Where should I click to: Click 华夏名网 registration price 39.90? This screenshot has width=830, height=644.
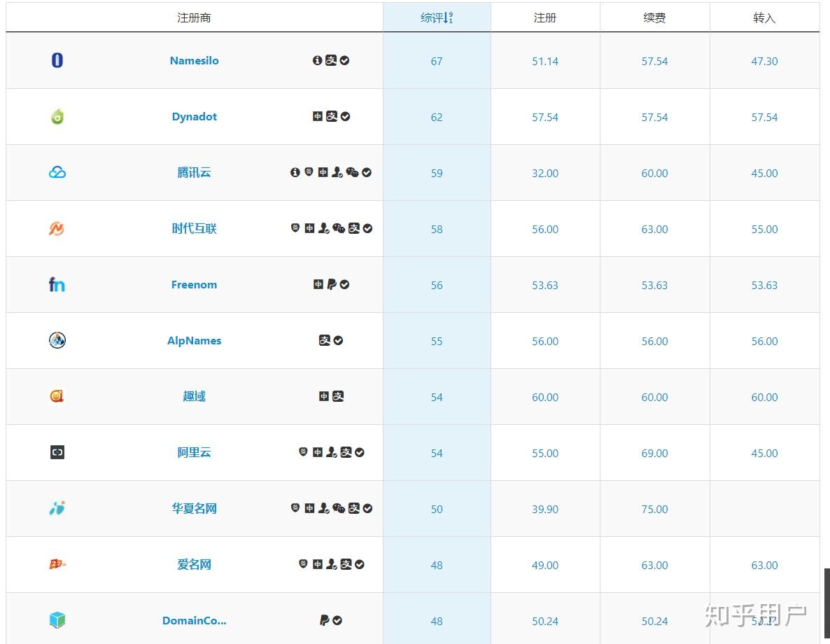click(x=544, y=509)
